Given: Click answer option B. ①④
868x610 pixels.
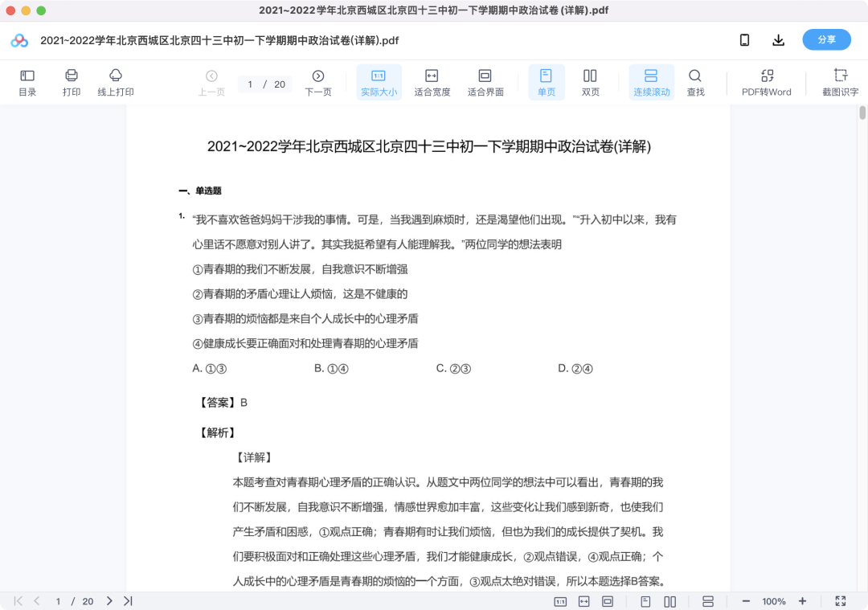Looking at the screenshot, I should [x=331, y=369].
